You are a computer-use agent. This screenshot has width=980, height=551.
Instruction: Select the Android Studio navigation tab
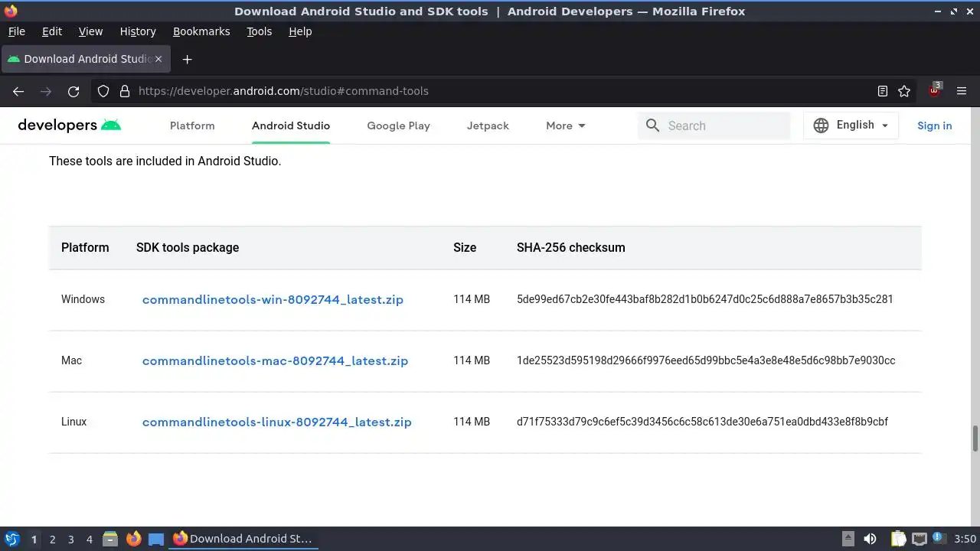291,126
